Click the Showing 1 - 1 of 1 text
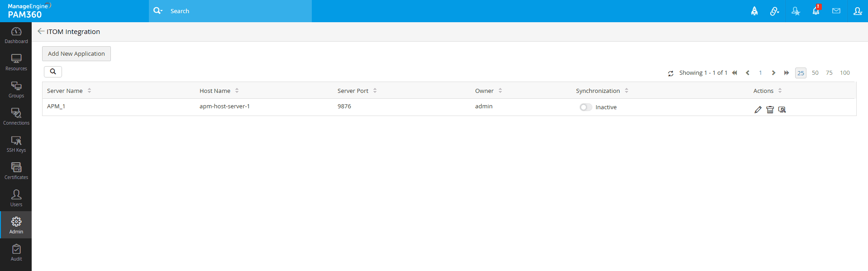Image resolution: width=868 pixels, height=271 pixels. [703, 73]
